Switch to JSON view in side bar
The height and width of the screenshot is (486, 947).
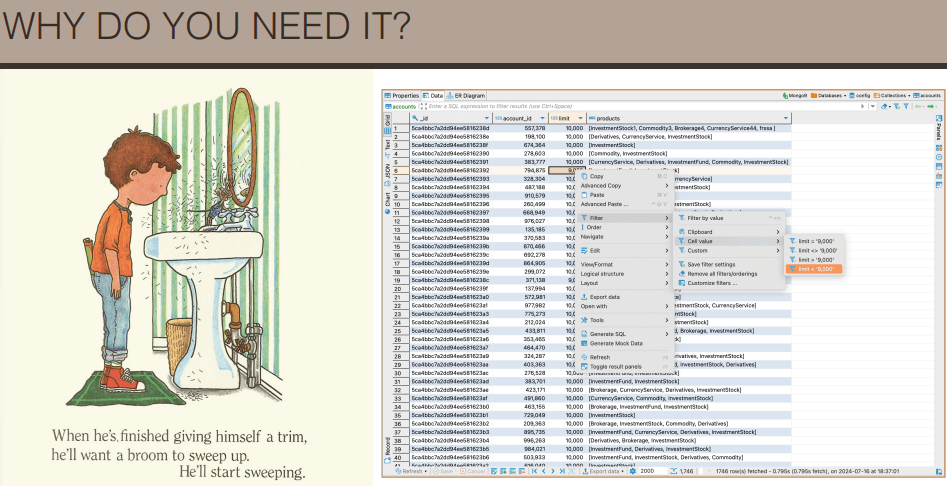pos(387,173)
